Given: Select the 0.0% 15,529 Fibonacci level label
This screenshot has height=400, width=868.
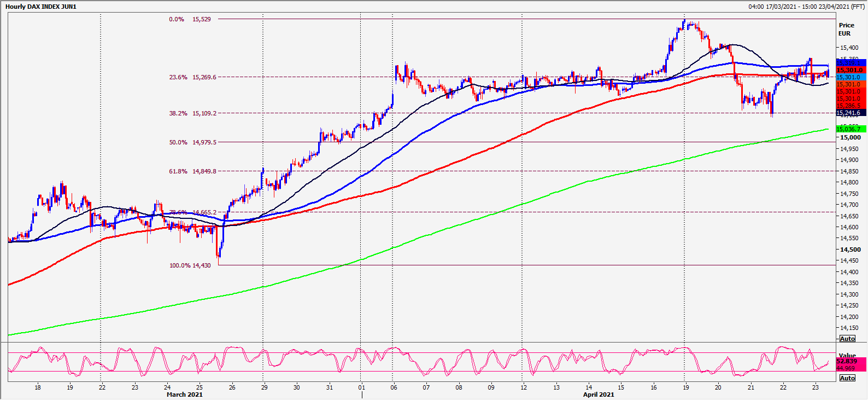Looking at the screenshot, I should pos(190,19).
